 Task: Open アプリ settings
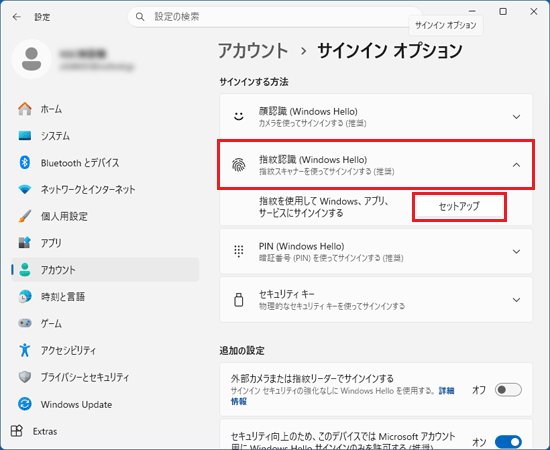click(x=105, y=243)
